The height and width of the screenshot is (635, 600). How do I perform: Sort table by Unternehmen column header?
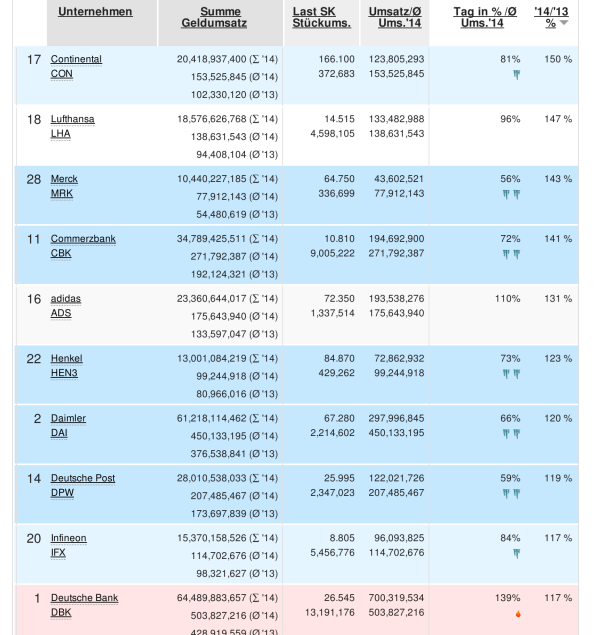coord(95,11)
